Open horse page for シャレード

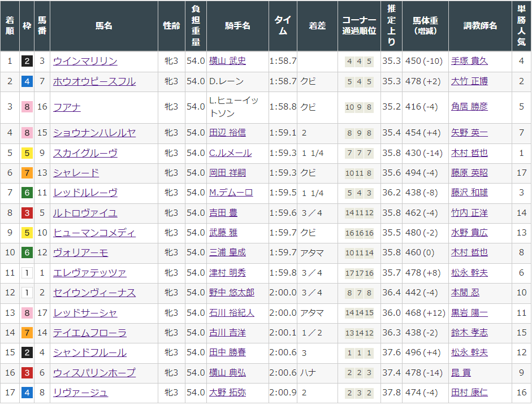coord(76,173)
